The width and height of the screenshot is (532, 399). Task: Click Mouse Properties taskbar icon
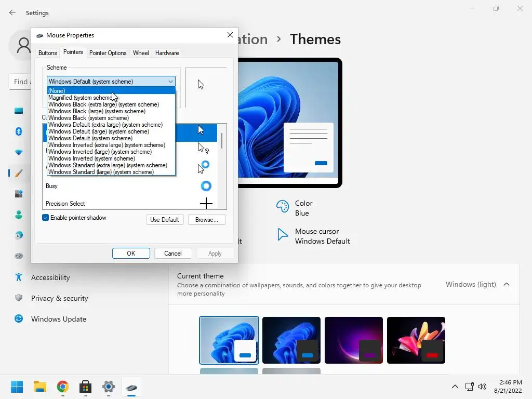[x=131, y=387]
